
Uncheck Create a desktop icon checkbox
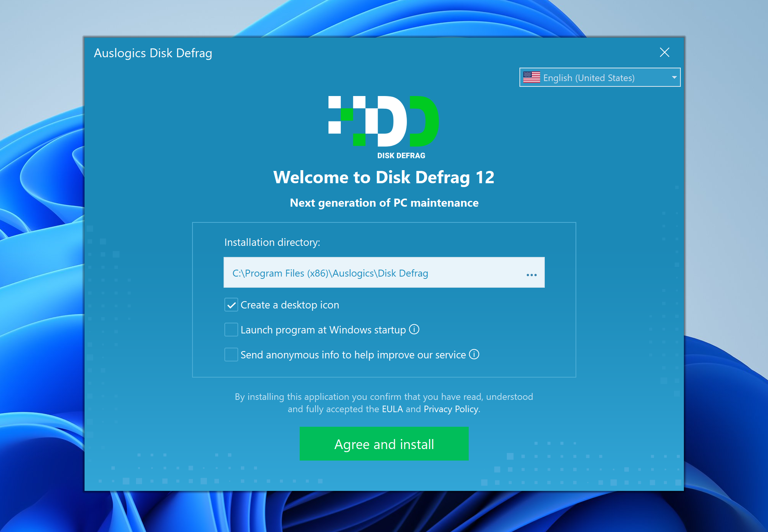(x=231, y=305)
